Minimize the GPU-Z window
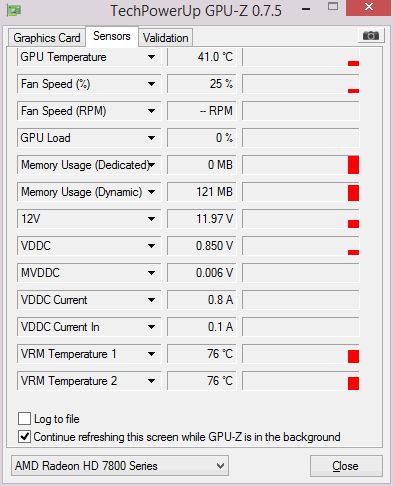This screenshot has height=486, width=393. click(x=306, y=9)
